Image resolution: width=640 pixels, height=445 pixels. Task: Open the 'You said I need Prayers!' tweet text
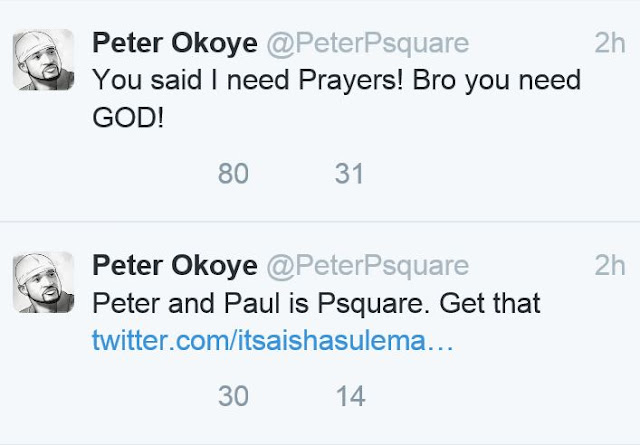[x=337, y=99]
